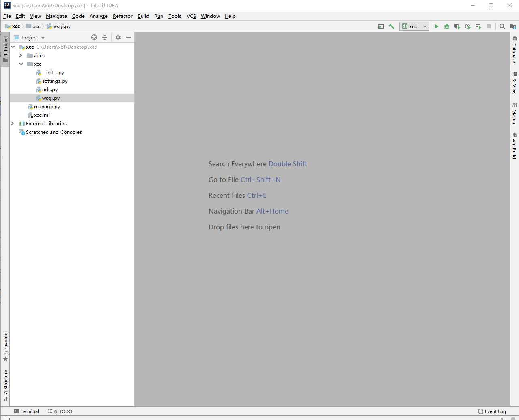Open the 6: TODO tool window
This screenshot has height=420, width=519.
[x=60, y=411]
